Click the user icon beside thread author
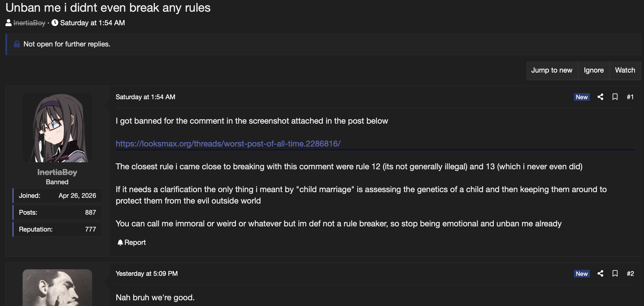This screenshot has width=644, height=306. click(8, 23)
